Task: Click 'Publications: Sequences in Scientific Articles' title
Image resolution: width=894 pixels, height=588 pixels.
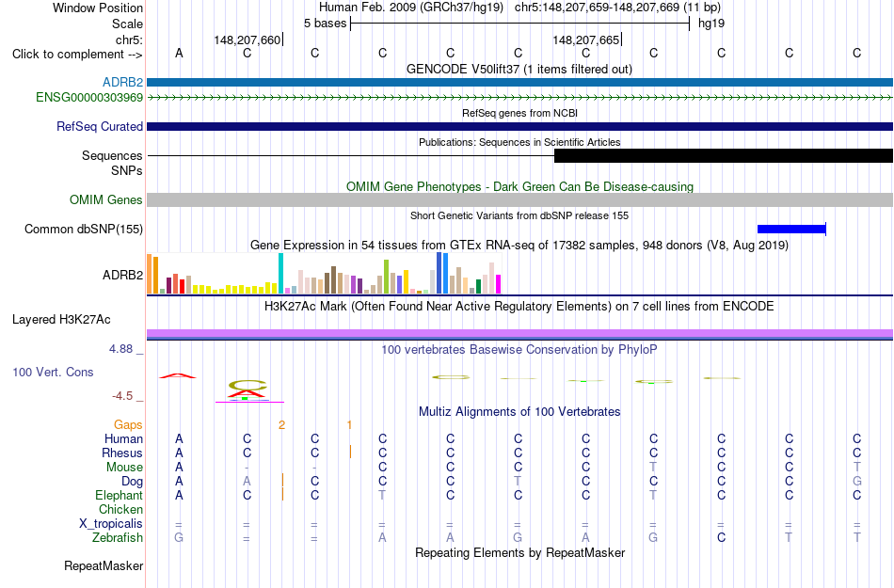Action: pos(520,142)
